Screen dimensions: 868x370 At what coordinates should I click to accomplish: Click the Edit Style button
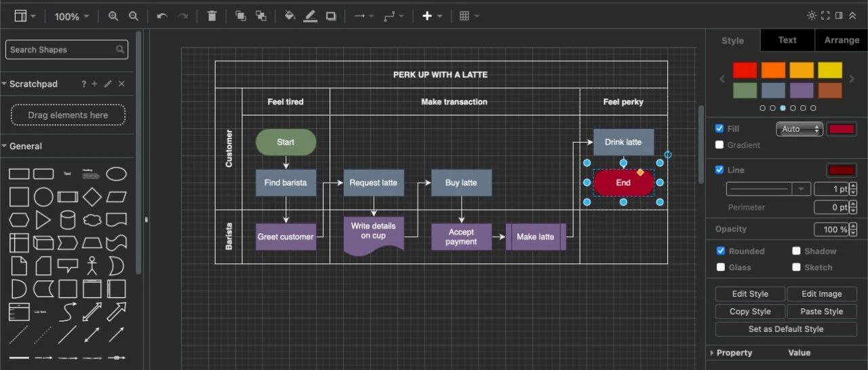tap(750, 294)
